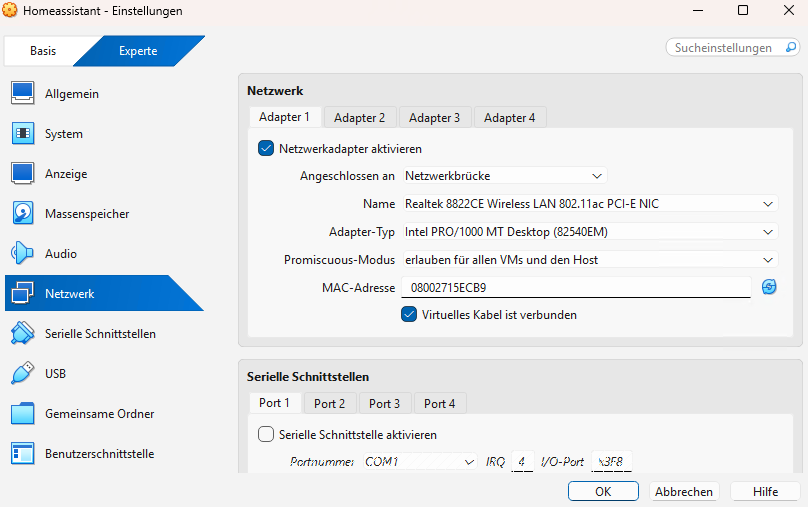808x507 pixels.
Task: Open the Adapter-Typ Intel PRO/1000 dropdown
Action: coord(590,232)
